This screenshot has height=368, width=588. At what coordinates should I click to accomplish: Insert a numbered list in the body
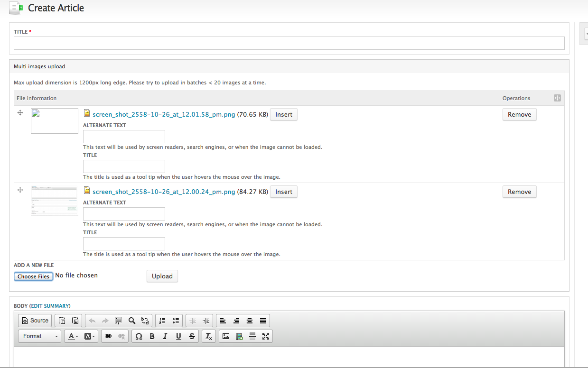click(162, 321)
